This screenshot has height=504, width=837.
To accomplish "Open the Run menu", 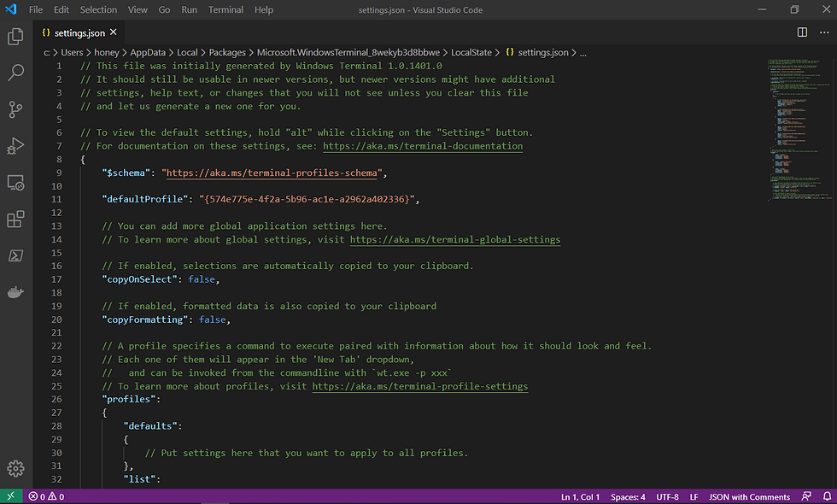I will (189, 9).
